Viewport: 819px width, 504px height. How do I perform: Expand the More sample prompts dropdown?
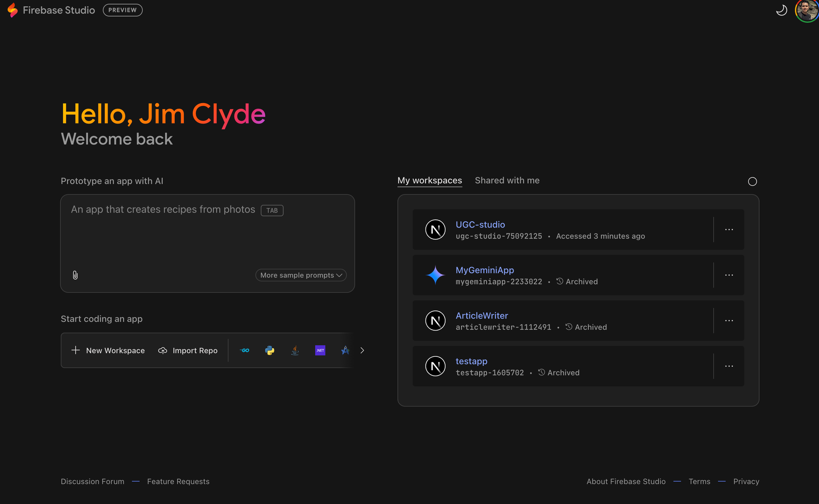[301, 275]
